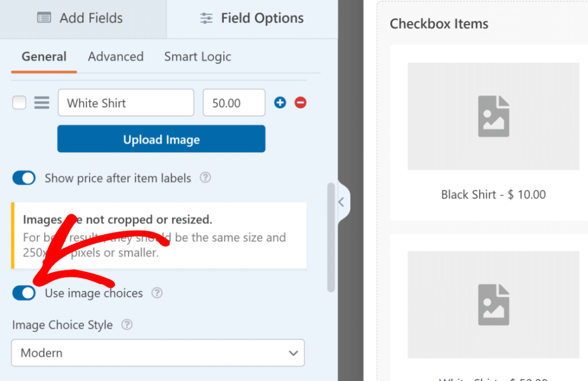588x381 pixels.
Task: Open tooltip for Show price after item labels
Action: coord(205,178)
